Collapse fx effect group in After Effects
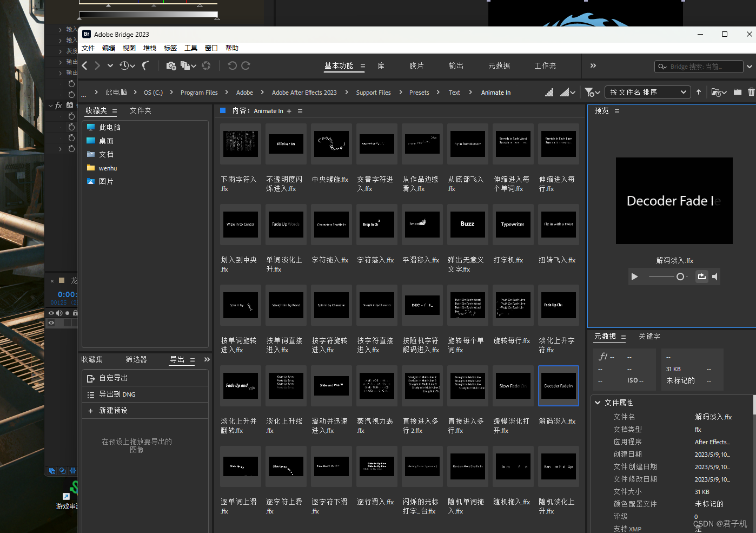Viewport: 756px width, 533px height. (x=51, y=106)
